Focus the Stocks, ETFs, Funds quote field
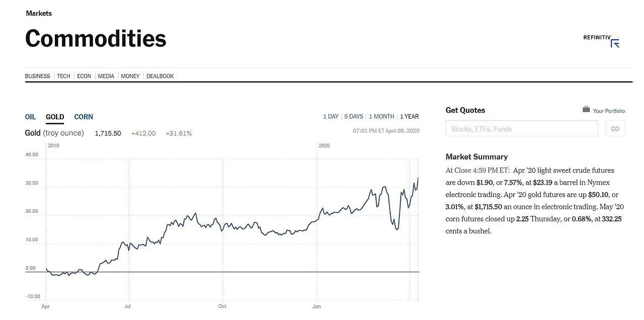 click(522, 129)
